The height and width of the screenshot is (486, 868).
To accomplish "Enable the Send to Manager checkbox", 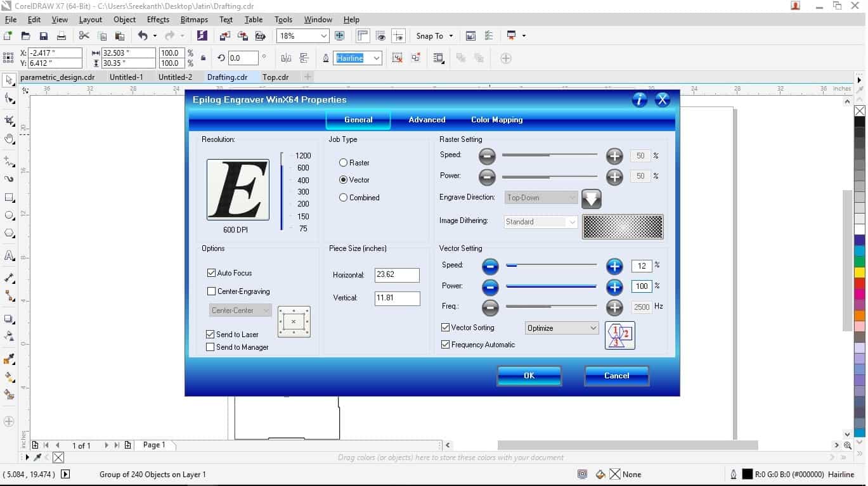I will click(x=211, y=347).
